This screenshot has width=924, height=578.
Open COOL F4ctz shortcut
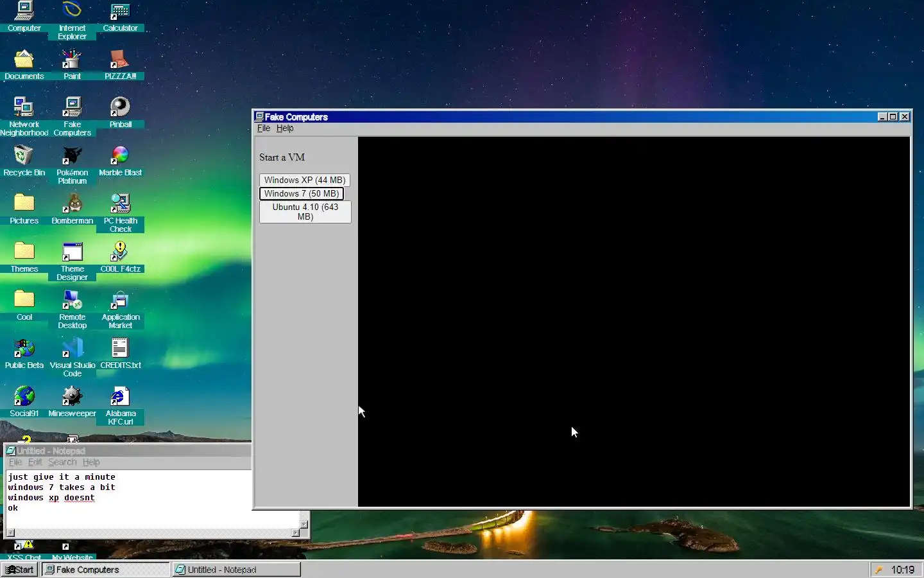pos(120,257)
